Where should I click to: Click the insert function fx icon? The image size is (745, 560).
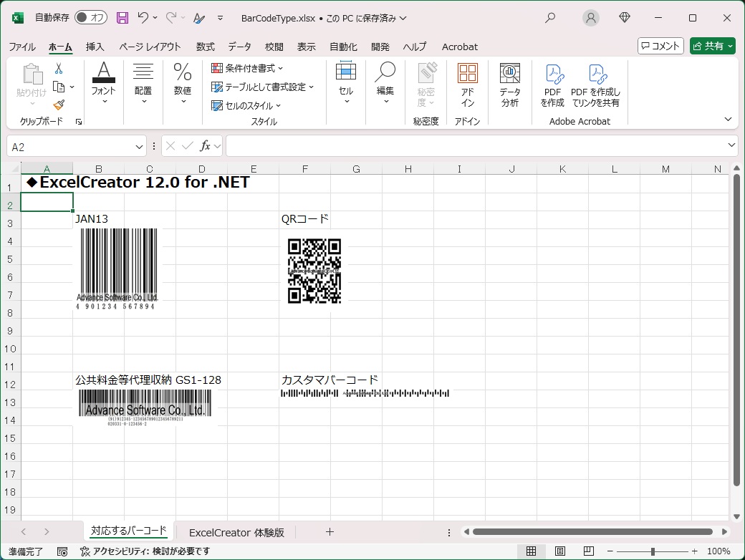[x=205, y=146]
